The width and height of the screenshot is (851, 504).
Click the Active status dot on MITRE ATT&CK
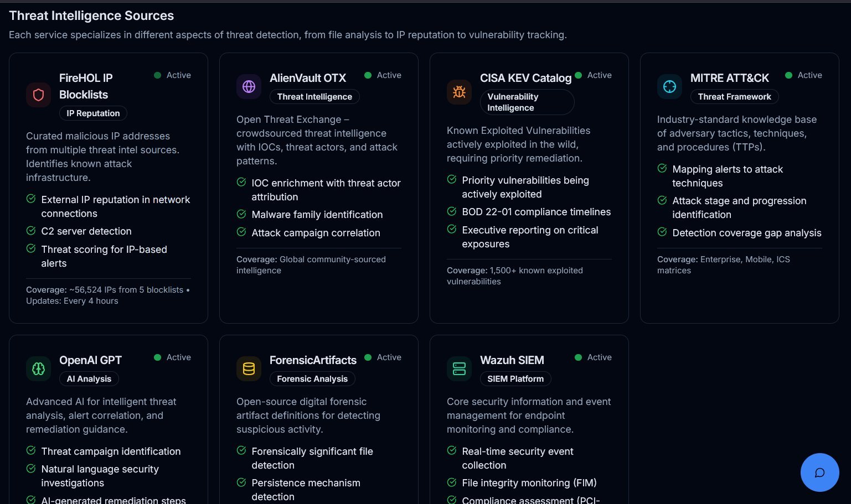click(788, 75)
